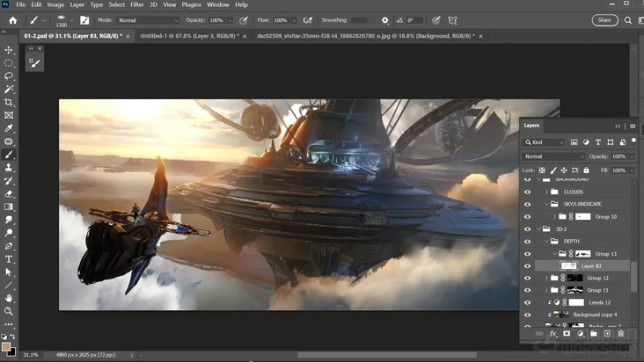
Task: Select the Zoom tool
Action: (9, 311)
